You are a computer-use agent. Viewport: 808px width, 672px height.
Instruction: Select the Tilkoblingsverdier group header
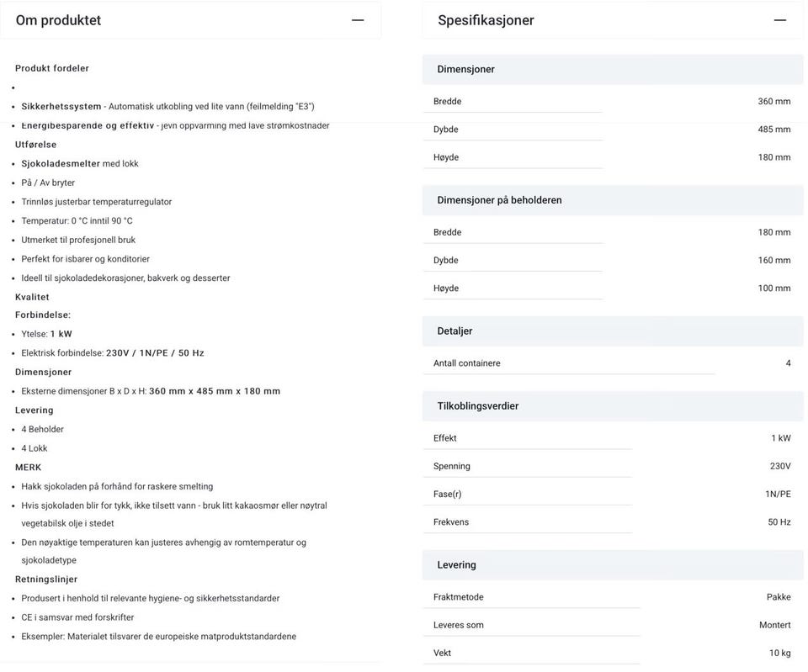click(x=477, y=406)
